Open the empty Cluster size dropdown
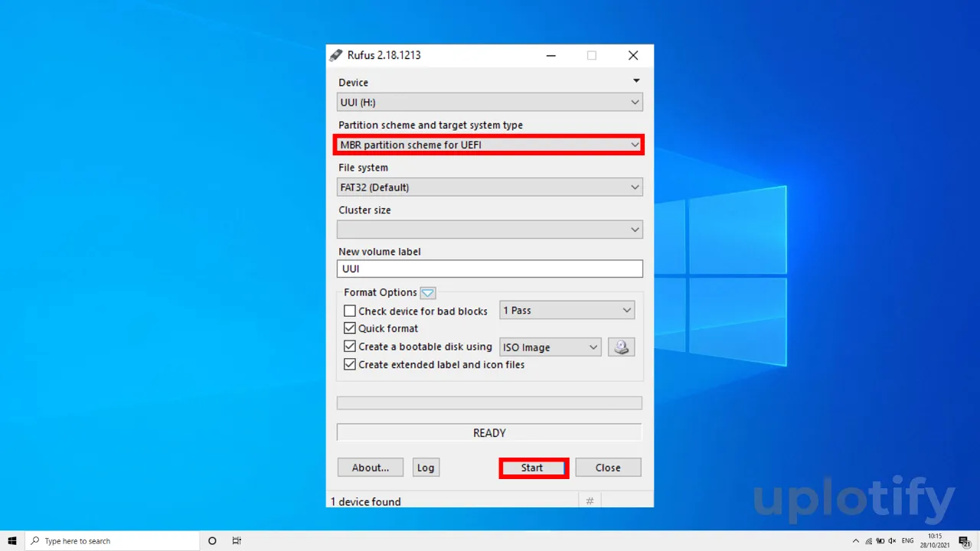Viewport: 980px width, 551px height. click(x=490, y=230)
